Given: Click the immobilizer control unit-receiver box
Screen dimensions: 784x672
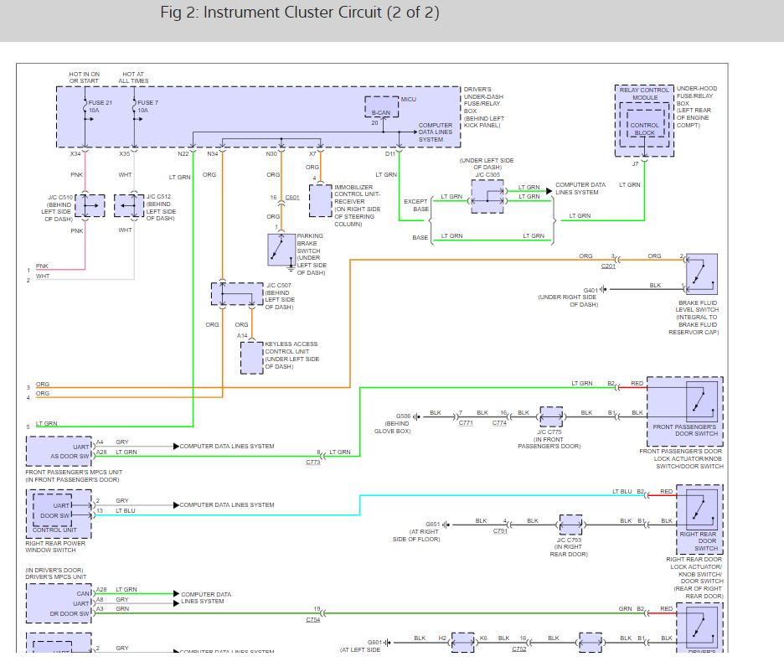Looking at the screenshot, I should (x=321, y=200).
